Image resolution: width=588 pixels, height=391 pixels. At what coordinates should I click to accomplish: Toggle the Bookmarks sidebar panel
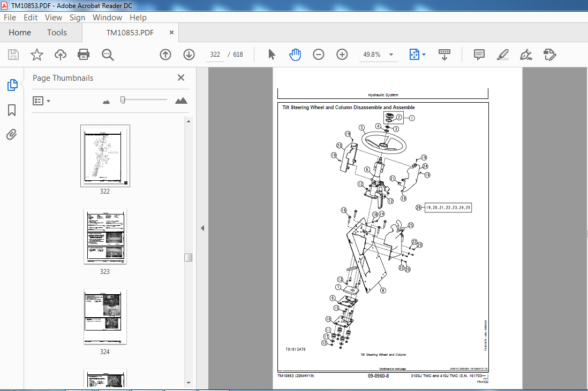click(x=12, y=110)
